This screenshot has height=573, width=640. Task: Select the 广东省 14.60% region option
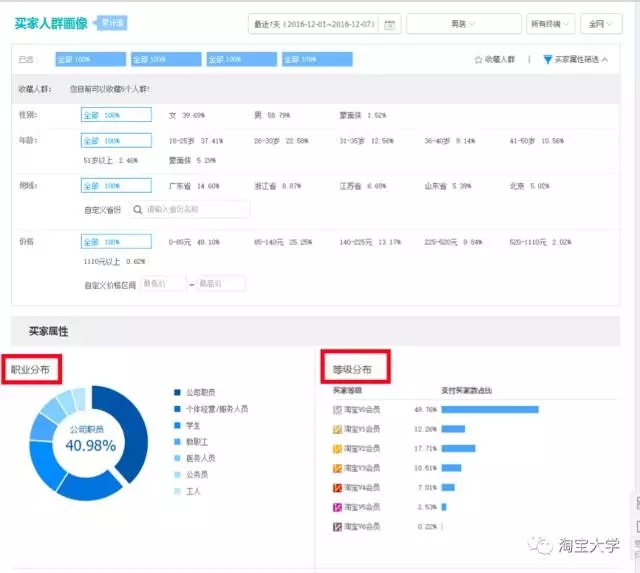194,186
